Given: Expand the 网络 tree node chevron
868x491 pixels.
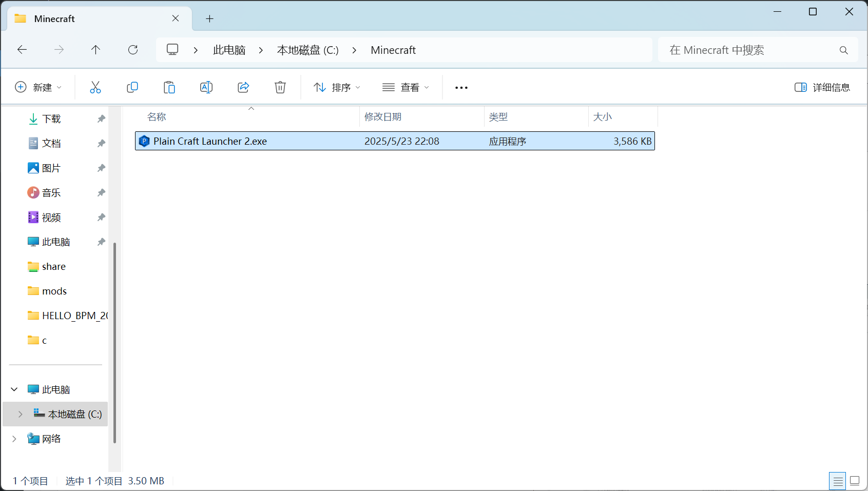Looking at the screenshot, I should (x=14, y=439).
